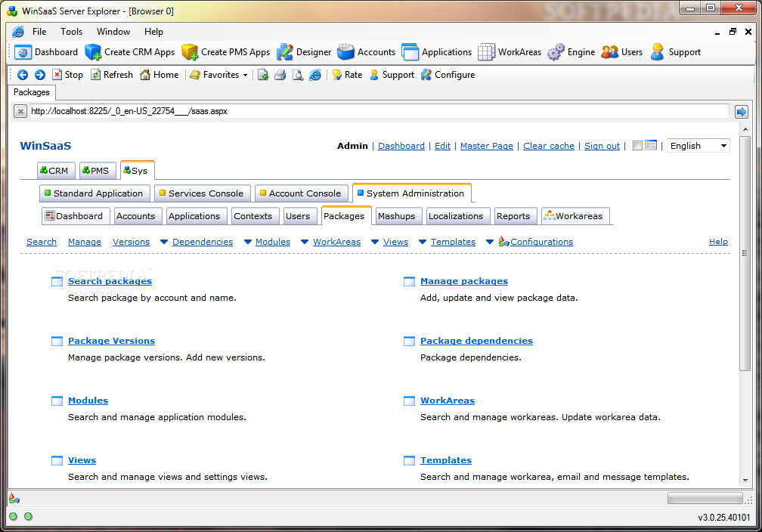The width and height of the screenshot is (762, 532).
Task: Click the add-page icon after Favorites
Action: (262, 75)
